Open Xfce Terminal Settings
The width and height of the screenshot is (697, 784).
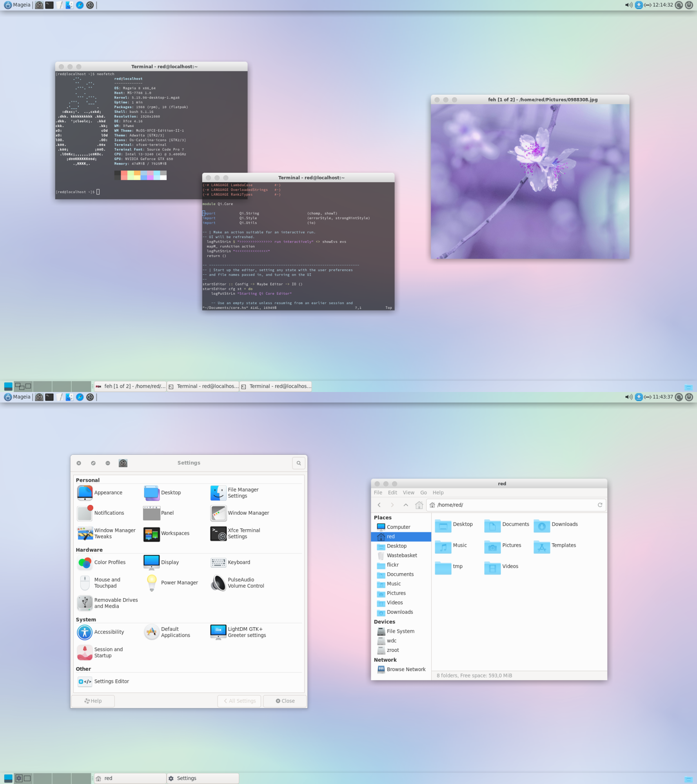point(235,534)
